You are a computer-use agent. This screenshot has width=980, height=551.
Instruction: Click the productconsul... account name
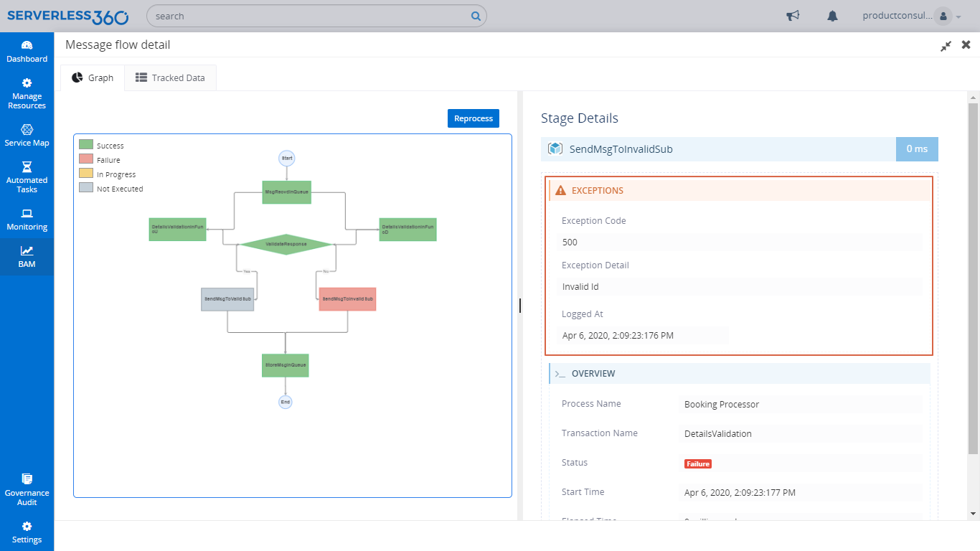[897, 16]
